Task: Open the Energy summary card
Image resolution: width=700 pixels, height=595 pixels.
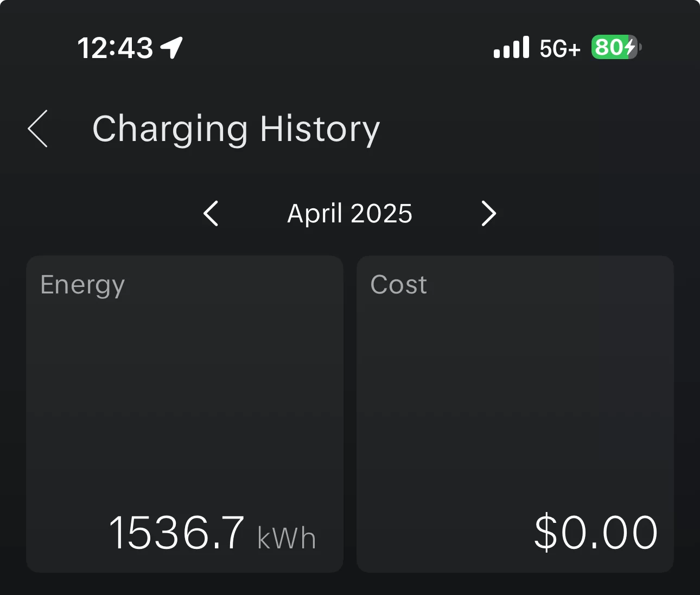Action: point(184,414)
